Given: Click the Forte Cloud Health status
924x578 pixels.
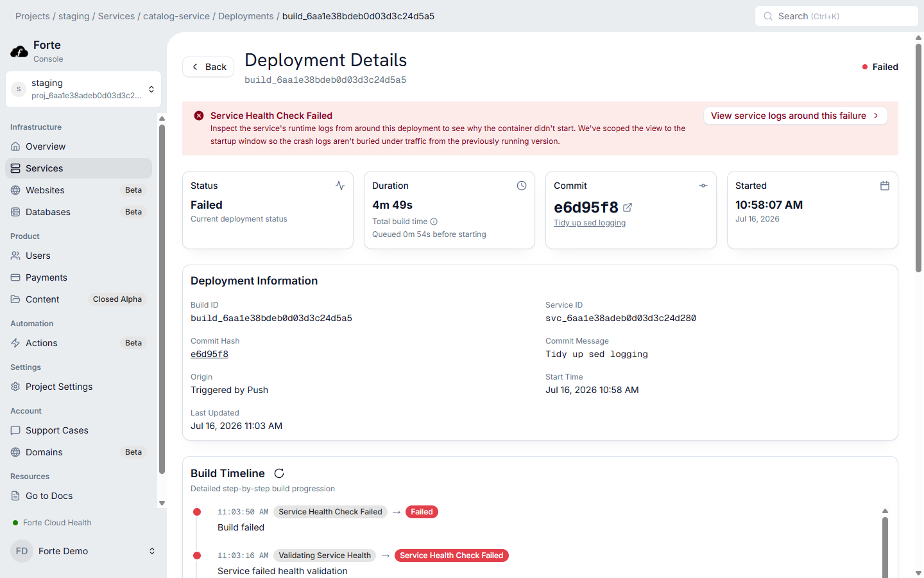Looking at the screenshot, I should 52,523.
